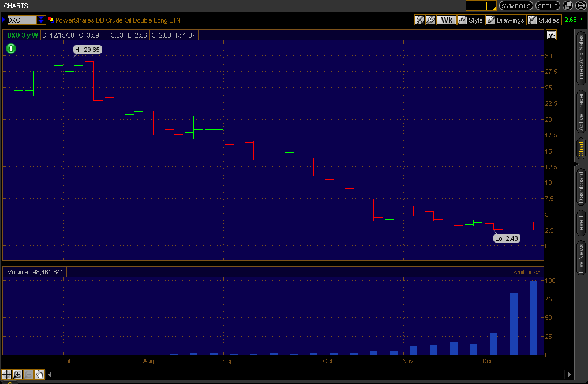Click the 'Oct' time axis label
Viewport: 588px width, 384px height.
click(x=328, y=361)
